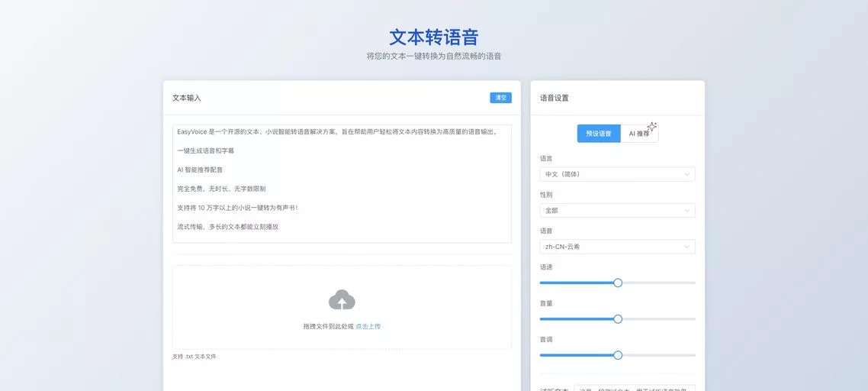Click the line 一键生成语音和字幕

tap(206, 151)
